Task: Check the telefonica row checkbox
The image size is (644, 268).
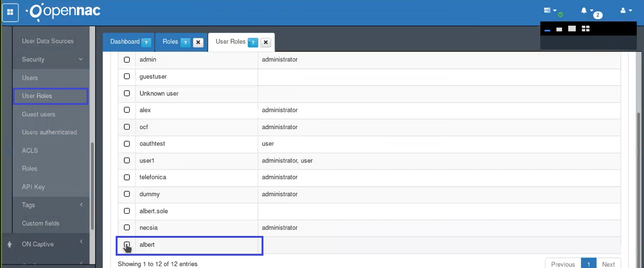Action: [127, 177]
